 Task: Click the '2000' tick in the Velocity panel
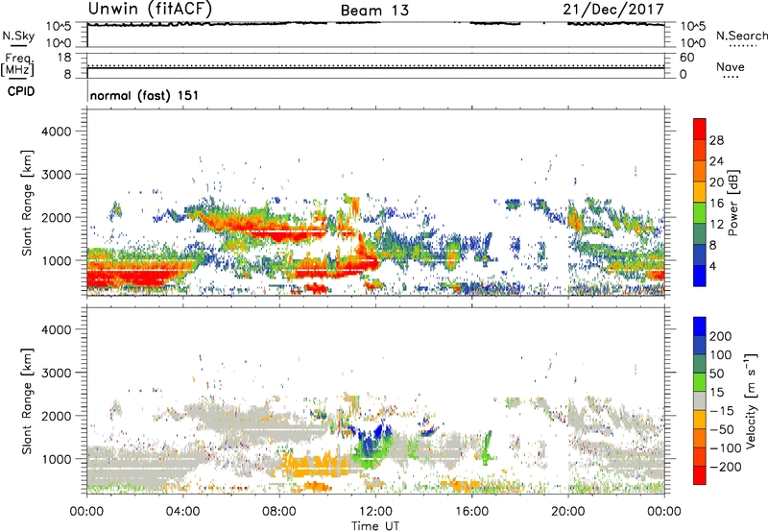tap(57, 417)
